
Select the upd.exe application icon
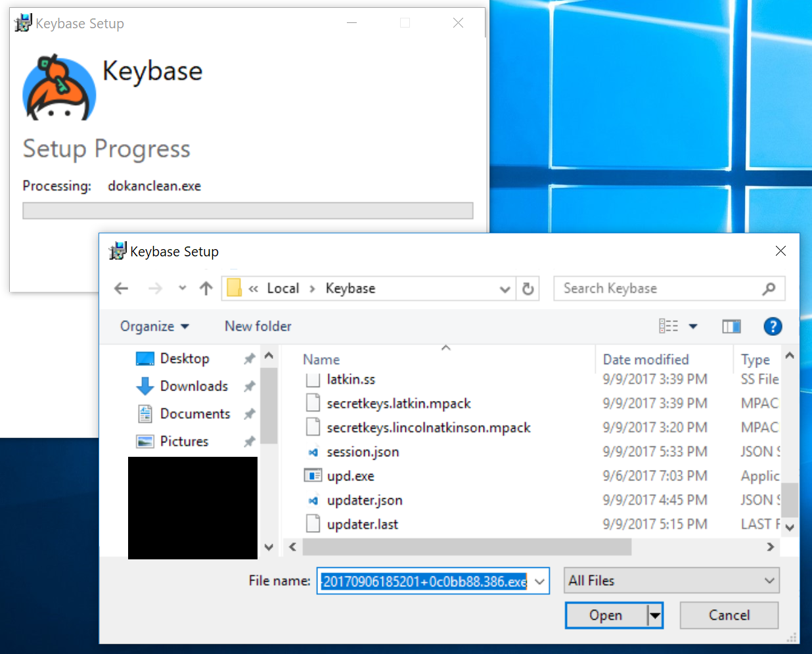(312, 475)
